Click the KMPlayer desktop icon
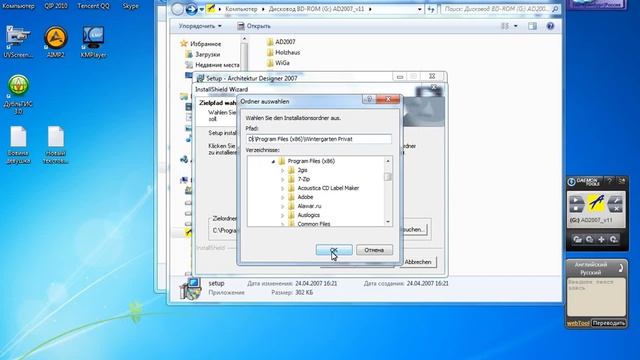Viewport: 640px width, 360px height. pyautogui.click(x=93, y=42)
